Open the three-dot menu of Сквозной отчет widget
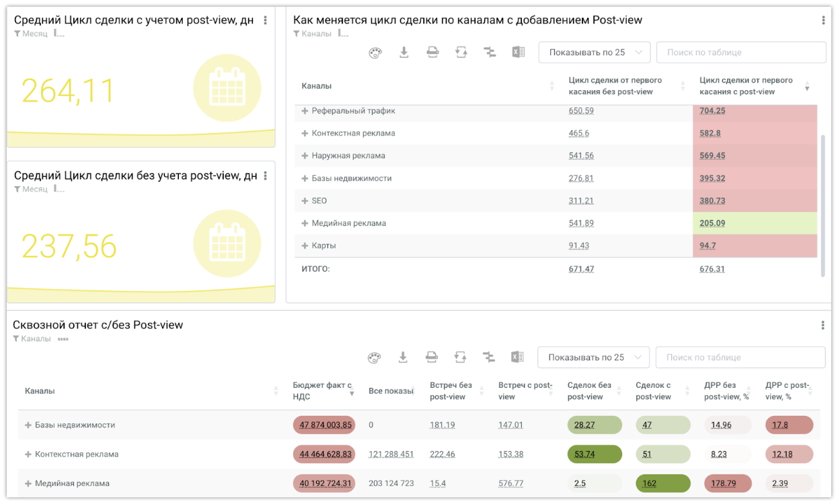This screenshot has height=504, width=838. click(x=823, y=325)
